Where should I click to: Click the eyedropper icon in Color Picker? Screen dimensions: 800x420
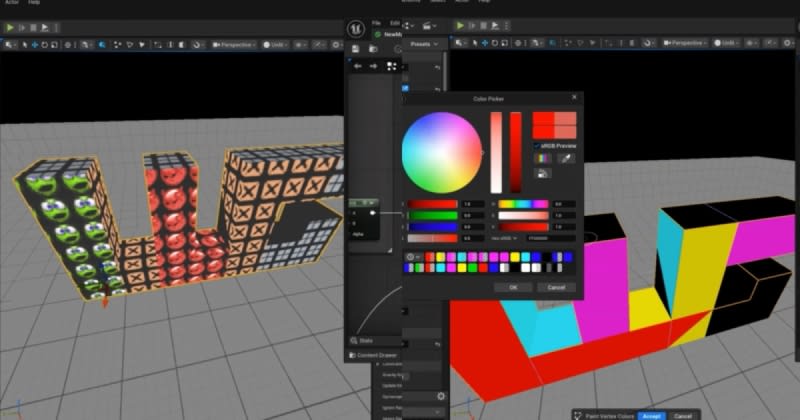click(566, 158)
